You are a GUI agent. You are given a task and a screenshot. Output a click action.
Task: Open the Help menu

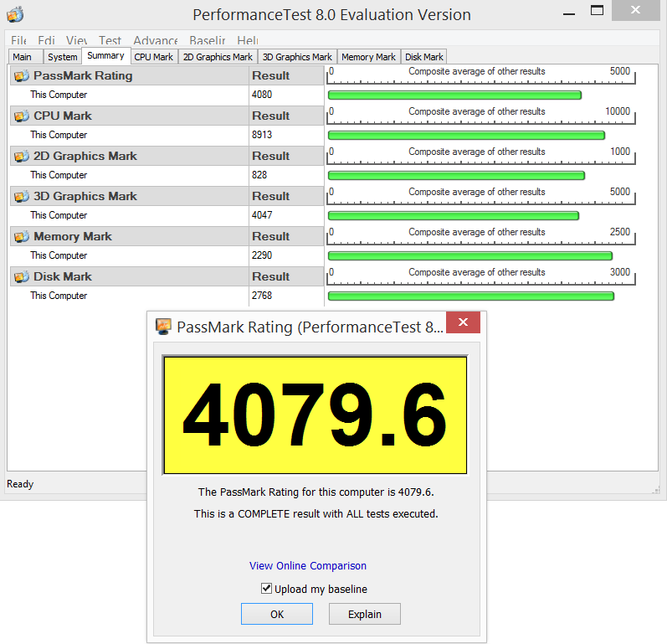(248, 40)
